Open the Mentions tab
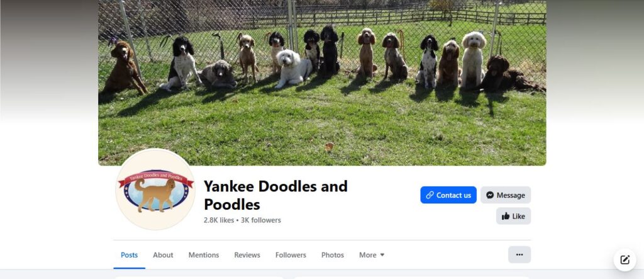This screenshot has height=279, width=644. [x=204, y=255]
